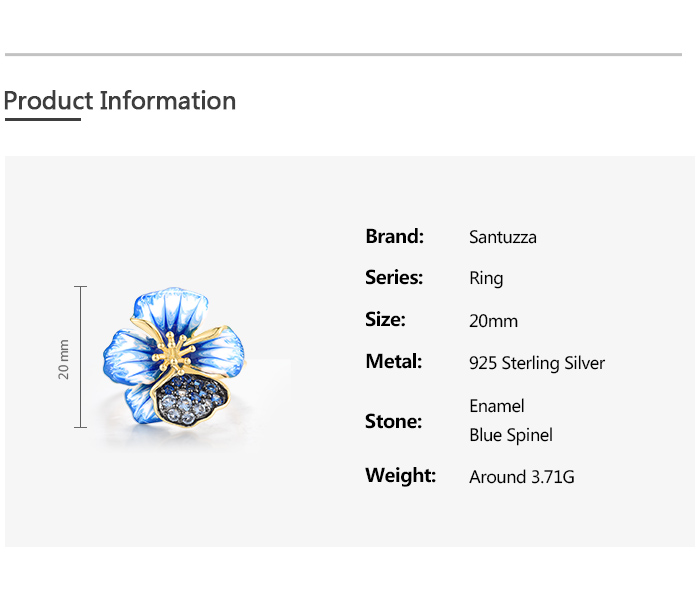Click the dark underline beneath Product Information
The width and height of the screenshot is (700, 607).
pyautogui.click(x=42, y=120)
